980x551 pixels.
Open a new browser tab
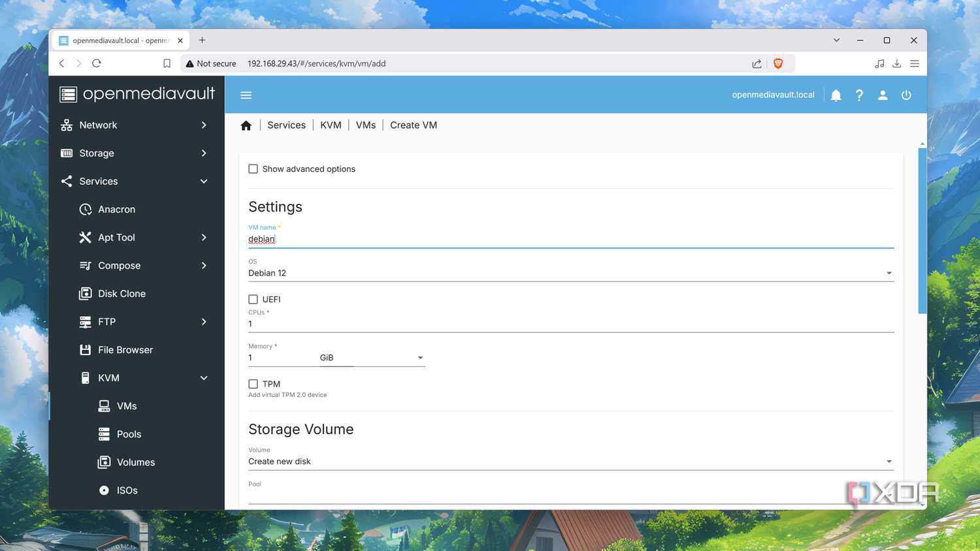(203, 40)
